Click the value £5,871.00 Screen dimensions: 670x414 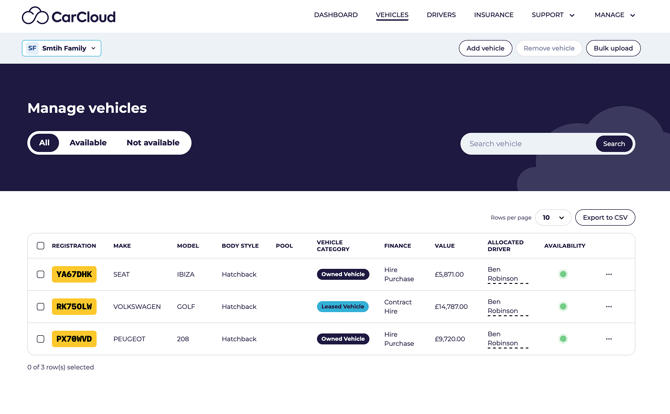pos(449,274)
